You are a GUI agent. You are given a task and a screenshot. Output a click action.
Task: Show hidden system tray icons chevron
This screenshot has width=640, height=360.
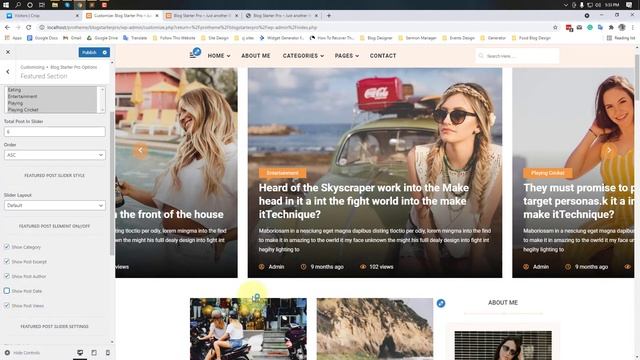[x=566, y=4]
